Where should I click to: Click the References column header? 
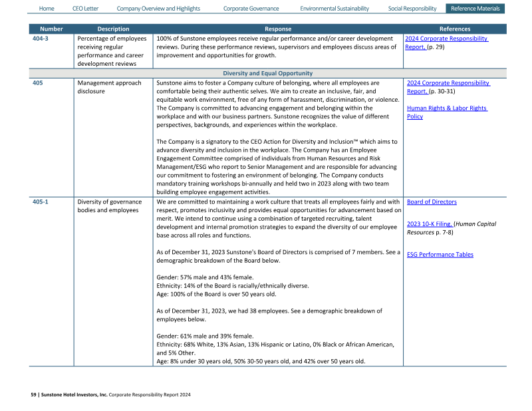click(x=454, y=29)
